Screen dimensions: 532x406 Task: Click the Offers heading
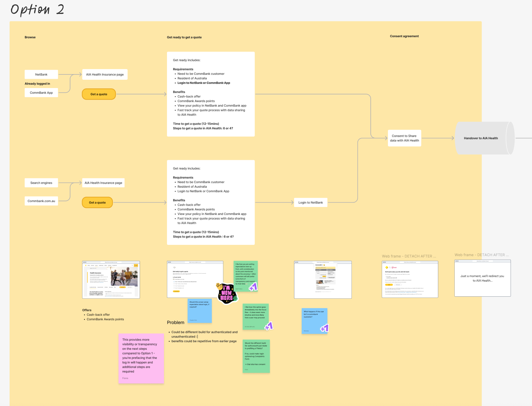coord(87,310)
